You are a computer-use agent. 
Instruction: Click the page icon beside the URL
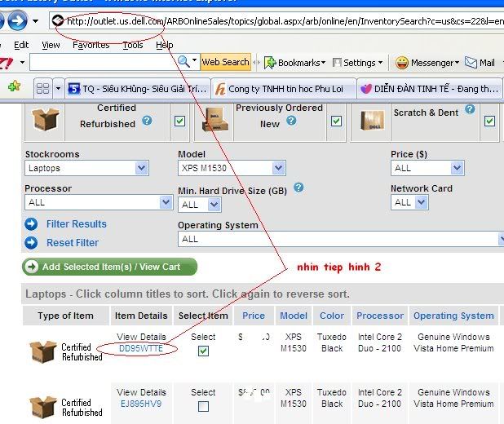58,21
